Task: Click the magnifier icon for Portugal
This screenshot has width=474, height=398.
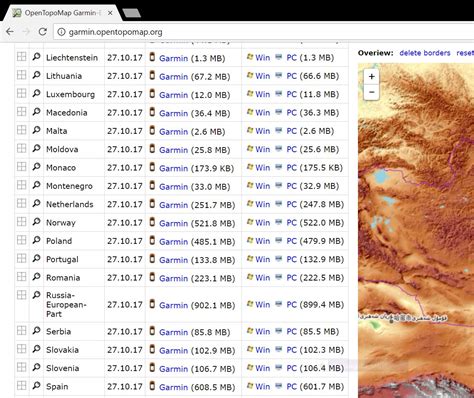Action: point(36,258)
